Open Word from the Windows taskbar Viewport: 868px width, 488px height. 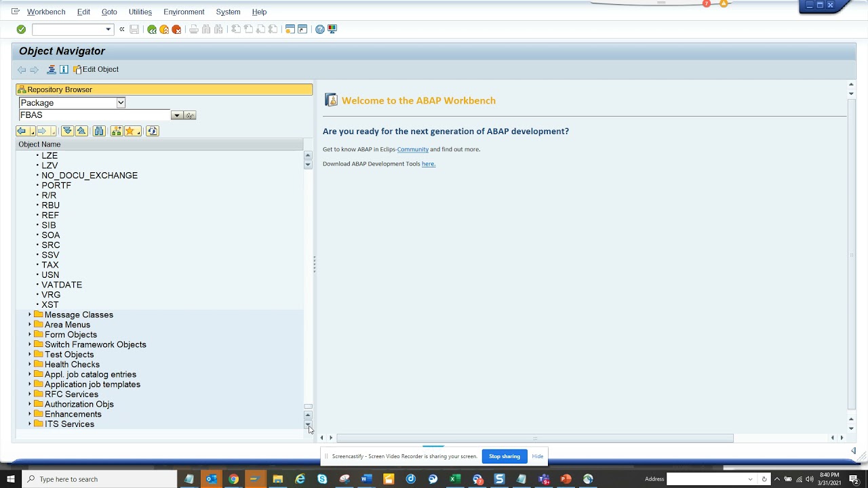pyautogui.click(x=366, y=479)
